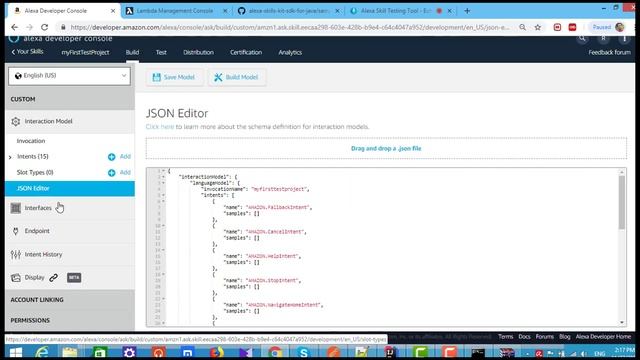This screenshot has width=640, height=360.
Task: Click the plus icon next to Slot Types
Action: point(111,173)
